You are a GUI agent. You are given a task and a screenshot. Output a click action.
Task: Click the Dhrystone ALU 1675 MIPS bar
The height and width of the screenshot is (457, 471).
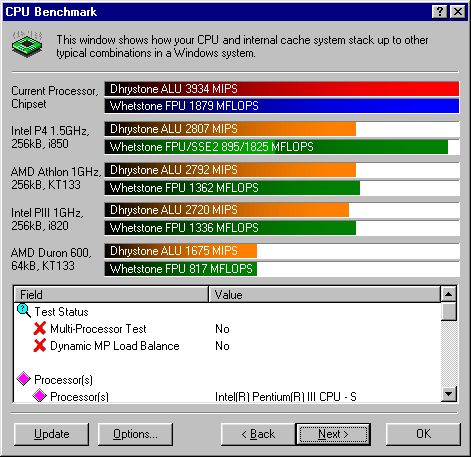[x=181, y=251]
